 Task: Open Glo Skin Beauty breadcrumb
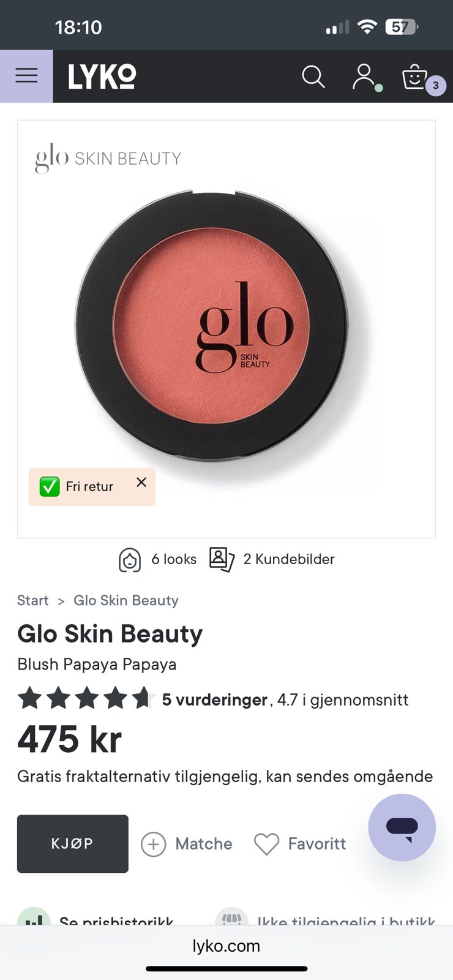pos(126,601)
